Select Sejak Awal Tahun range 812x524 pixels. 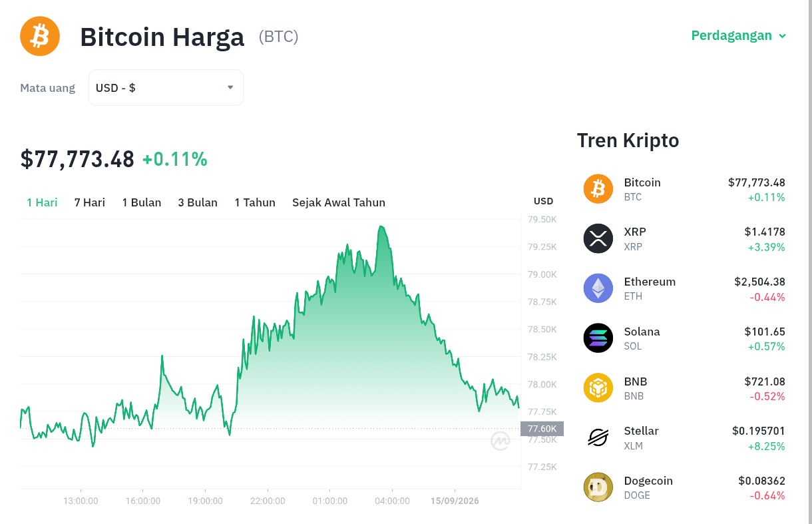tap(339, 202)
